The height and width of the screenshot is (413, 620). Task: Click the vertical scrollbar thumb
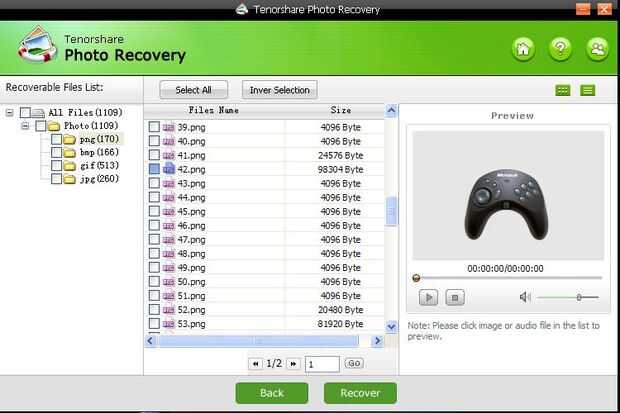(391, 211)
